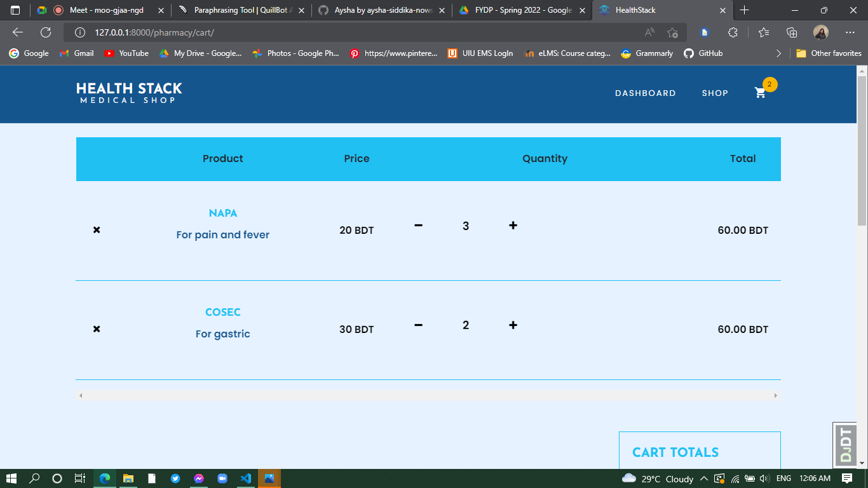Viewport: 868px width, 488px height.
Task: Open the shopping cart icon
Action: (760, 93)
